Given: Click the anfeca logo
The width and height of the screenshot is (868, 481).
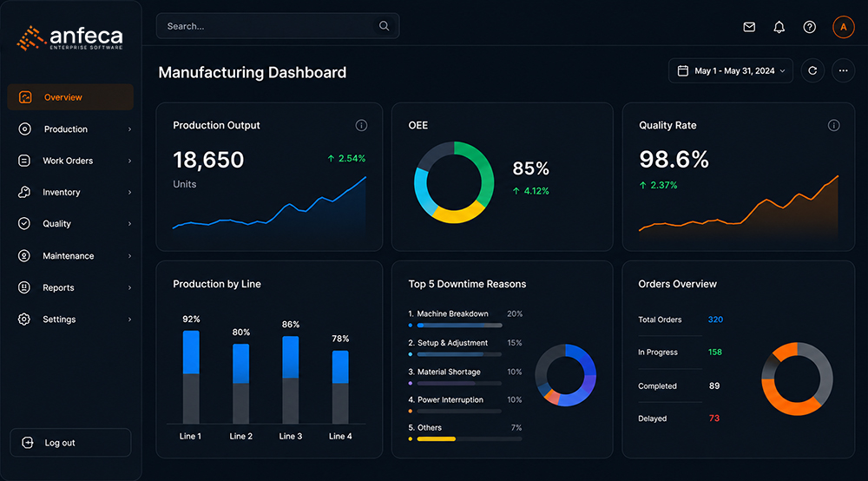Looking at the screenshot, I should [69, 37].
